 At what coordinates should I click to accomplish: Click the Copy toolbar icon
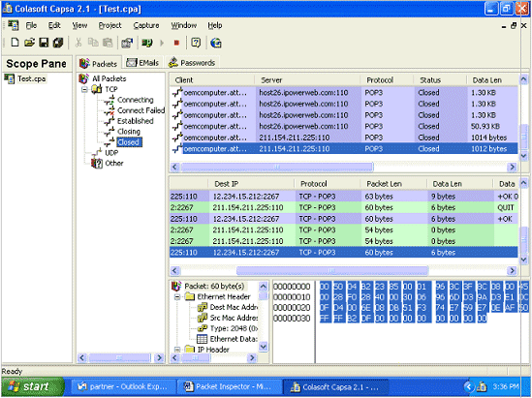pos(93,43)
